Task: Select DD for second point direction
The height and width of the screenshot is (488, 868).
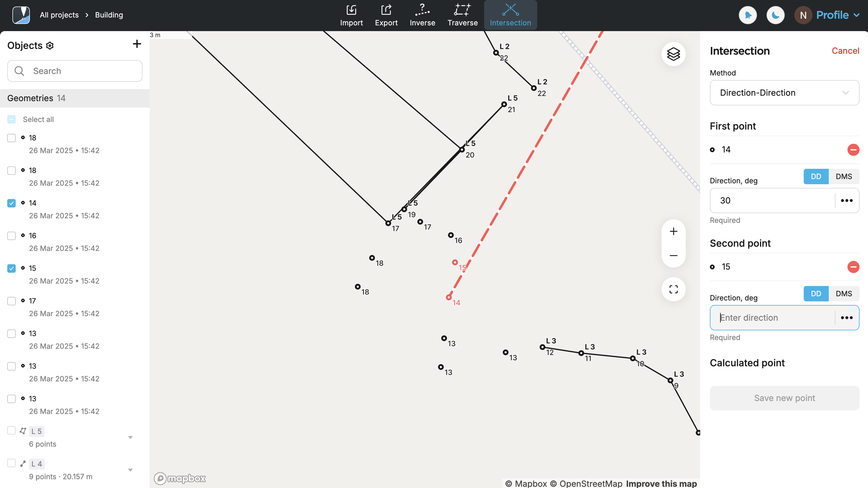Action: coord(816,294)
